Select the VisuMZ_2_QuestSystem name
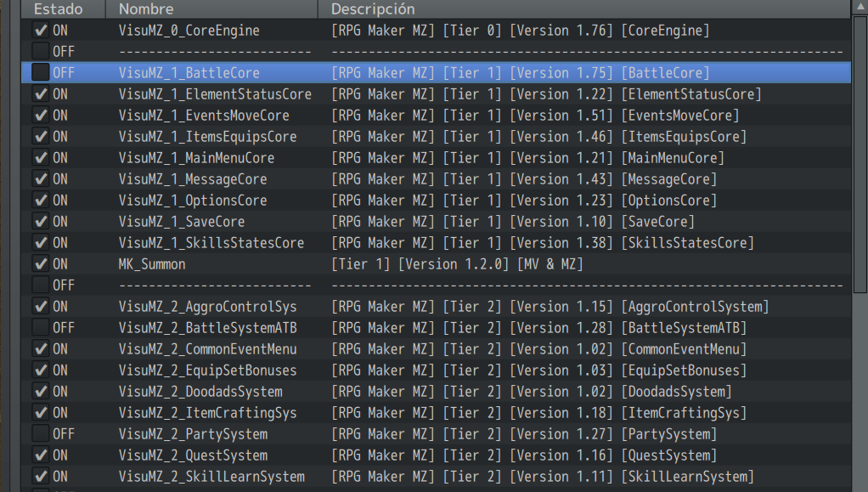 193,455
